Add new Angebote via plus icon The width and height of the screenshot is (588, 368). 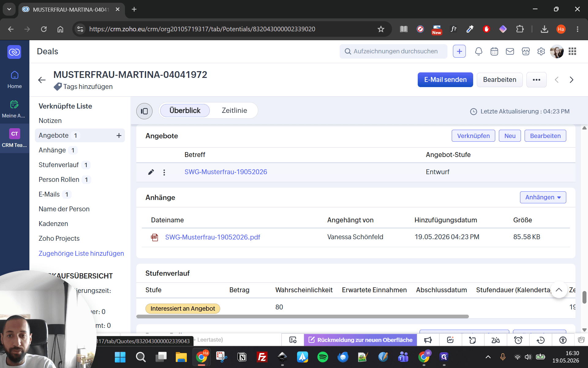pos(119,136)
